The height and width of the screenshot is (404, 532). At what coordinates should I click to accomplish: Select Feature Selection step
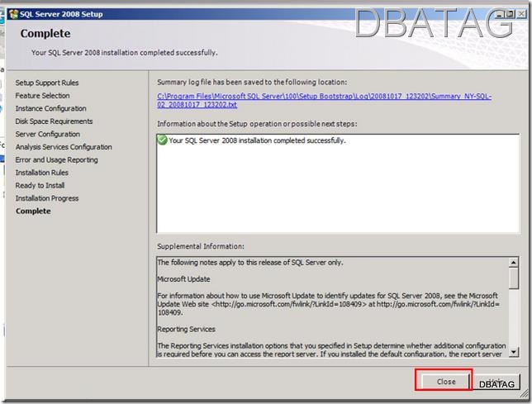42,96
